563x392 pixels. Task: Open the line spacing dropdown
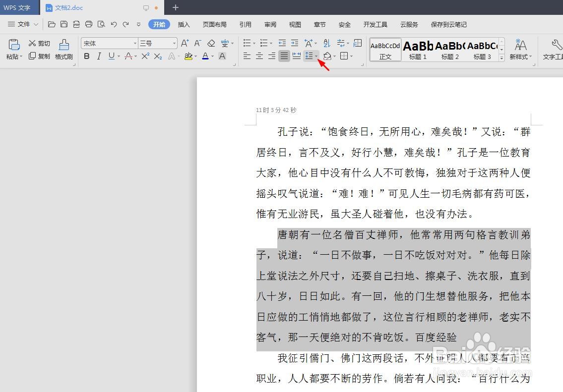click(x=316, y=56)
